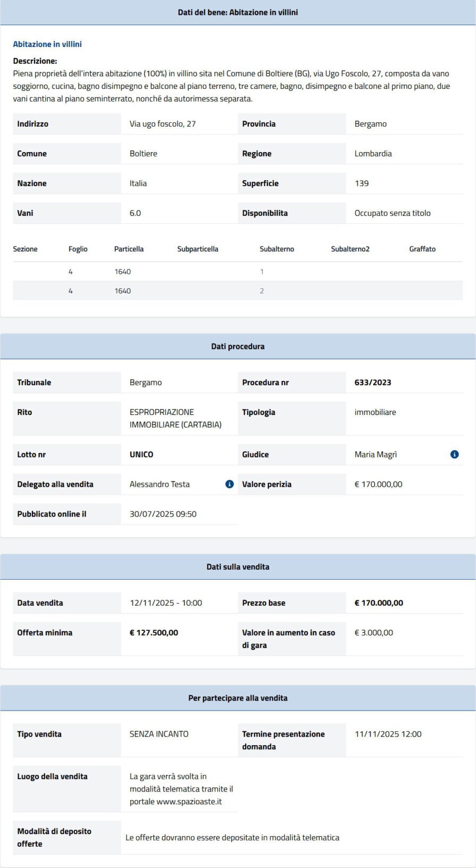Sort by the Particella column header
This screenshot has height=868, width=476.
click(x=129, y=249)
